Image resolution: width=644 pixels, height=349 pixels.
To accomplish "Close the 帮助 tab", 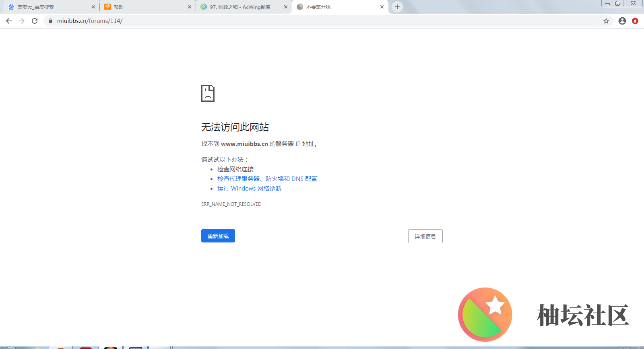I will pyautogui.click(x=190, y=7).
